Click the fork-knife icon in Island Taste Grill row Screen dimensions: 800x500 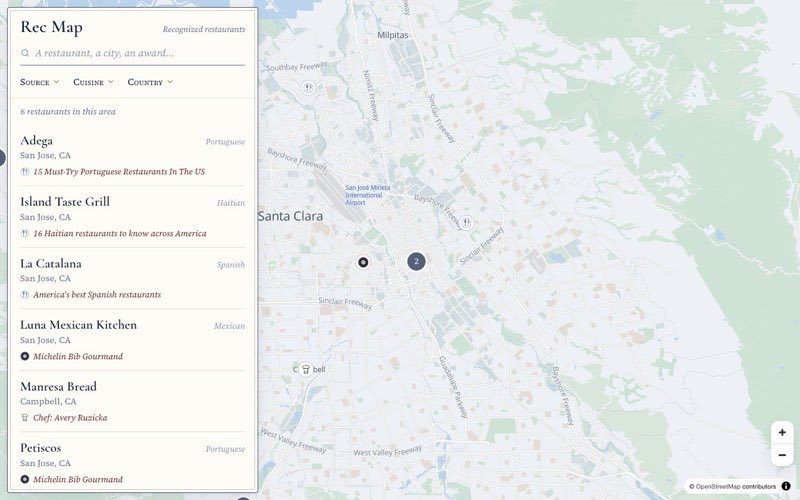[24, 233]
